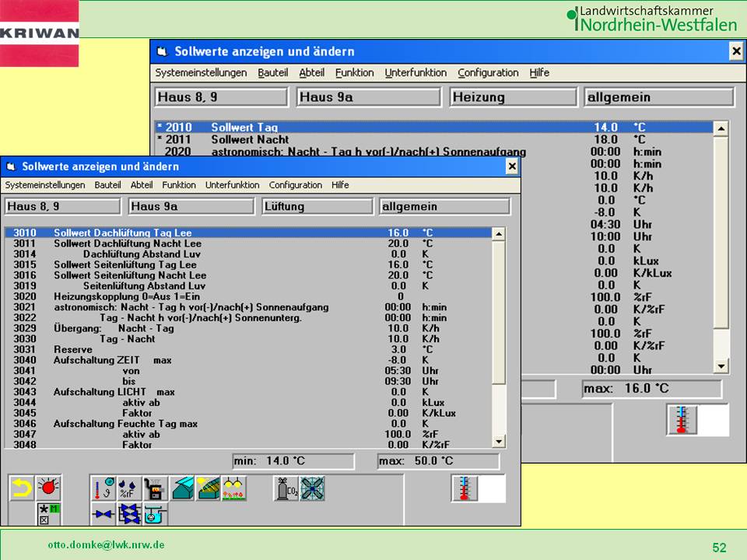The height and width of the screenshot is (560, 747).
Task: Click the yellow undo arrow icon
Action: coord(23,489)
